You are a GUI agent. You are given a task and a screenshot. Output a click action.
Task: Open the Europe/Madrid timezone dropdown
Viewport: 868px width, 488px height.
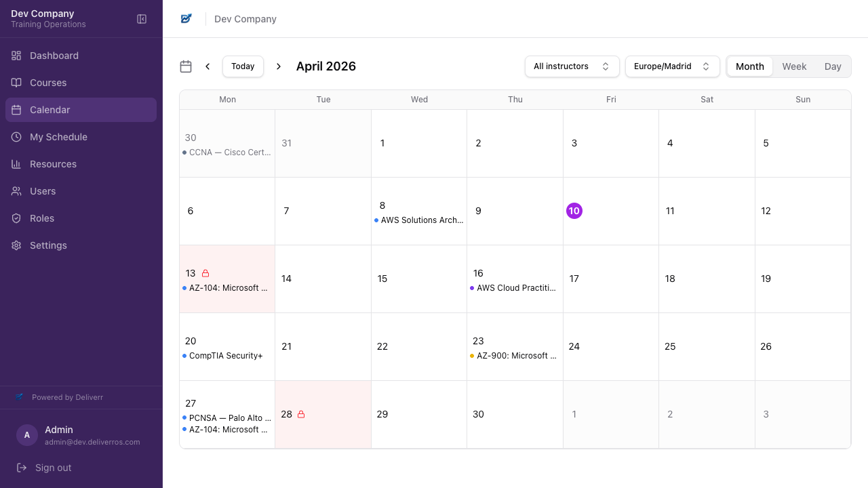tap(673, 66)
